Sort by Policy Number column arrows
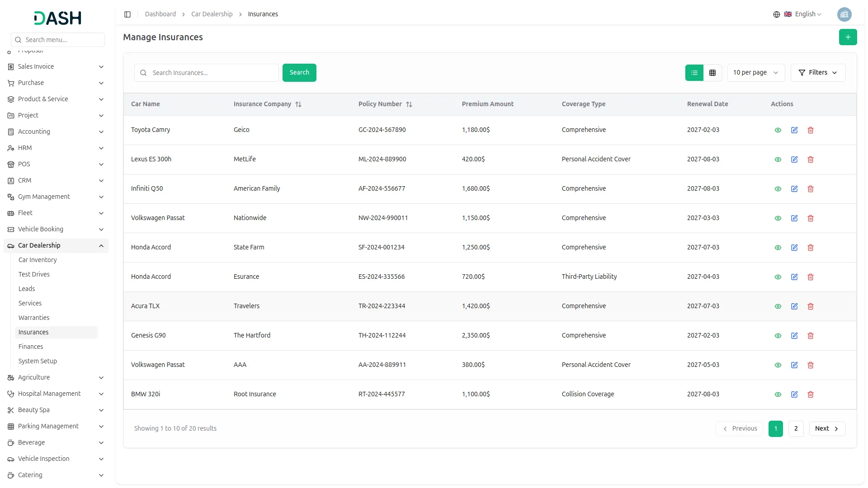The width and height of the screenshot is (868, 488). pos(409,104)
